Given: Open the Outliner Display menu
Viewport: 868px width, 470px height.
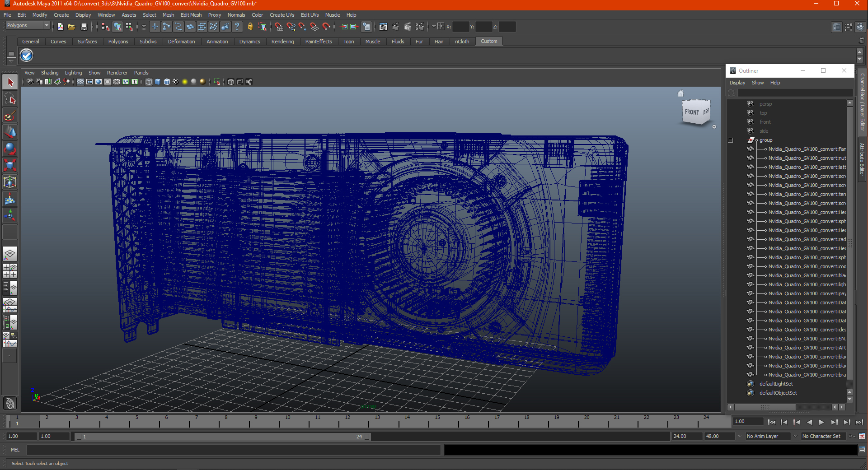Looking at the screenshot, I should (x=737, y=83).
